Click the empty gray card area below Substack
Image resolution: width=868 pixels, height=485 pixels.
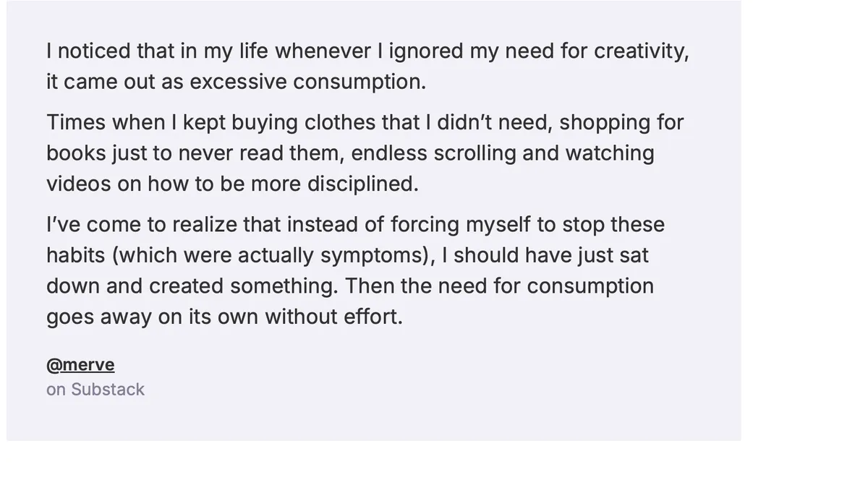[373, 421]
